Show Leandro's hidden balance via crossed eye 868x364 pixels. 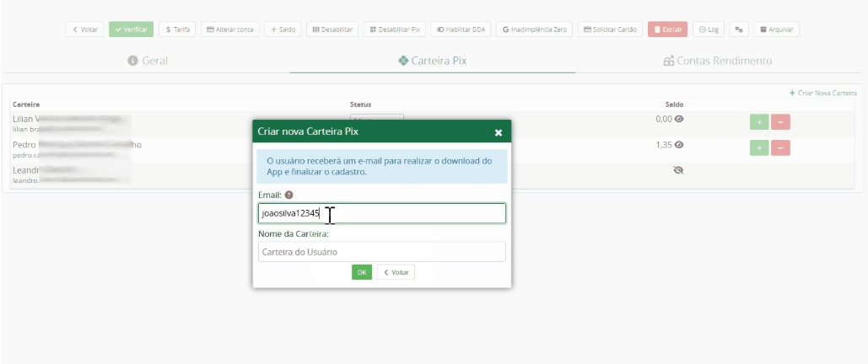point(678,169)
